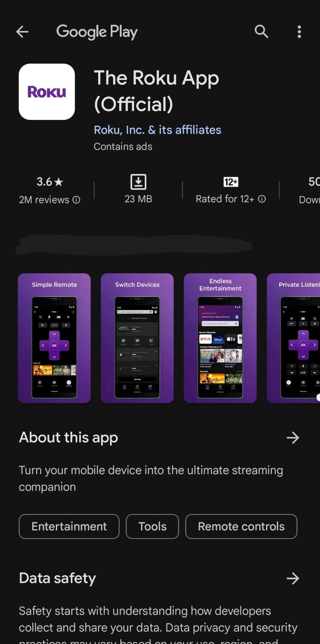
Task: Tap the Data safety heading
Action: click(58, 578)
